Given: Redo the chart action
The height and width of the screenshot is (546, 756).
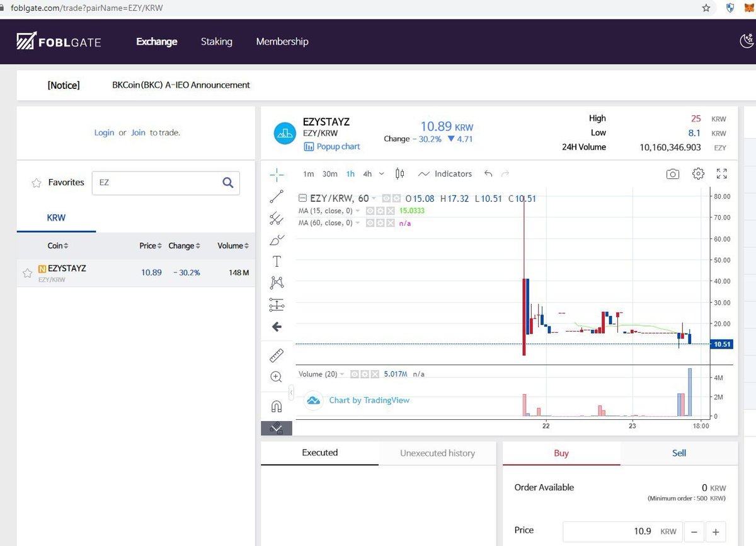Looking at the screenshot, I should click(505, 173).
